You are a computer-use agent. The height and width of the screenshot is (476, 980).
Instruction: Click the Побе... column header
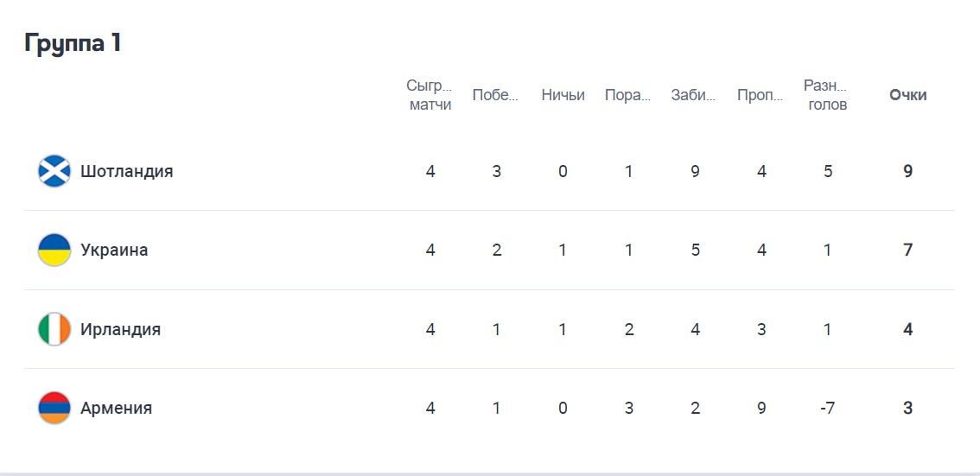[496, 95]
